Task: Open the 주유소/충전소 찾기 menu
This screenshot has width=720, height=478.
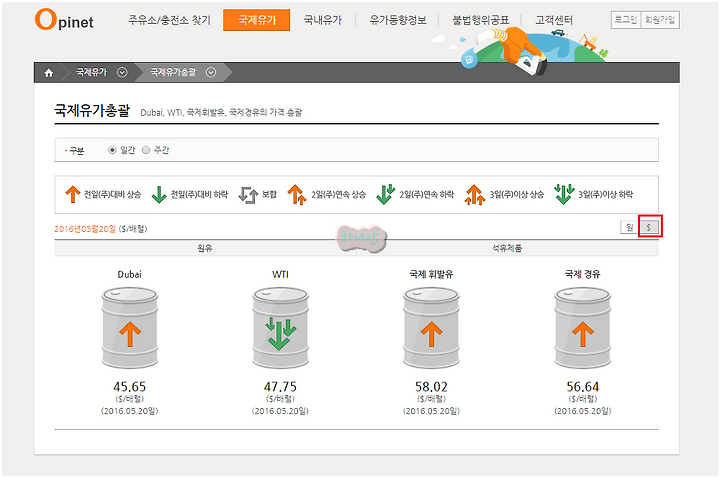Action: pyautogui.click(x=169, y=20)
